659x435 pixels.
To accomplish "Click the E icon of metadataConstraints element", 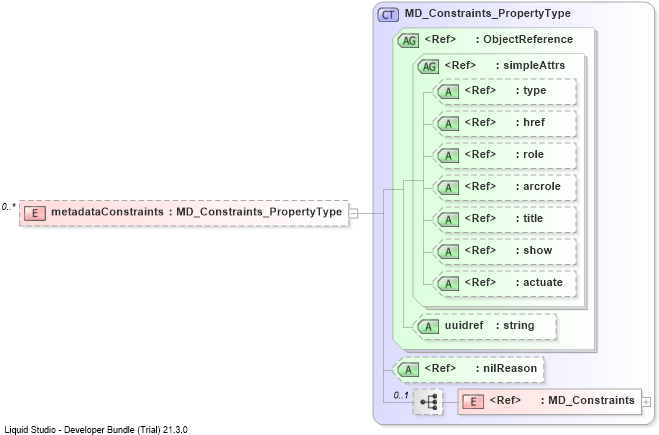I will point(34,213).
